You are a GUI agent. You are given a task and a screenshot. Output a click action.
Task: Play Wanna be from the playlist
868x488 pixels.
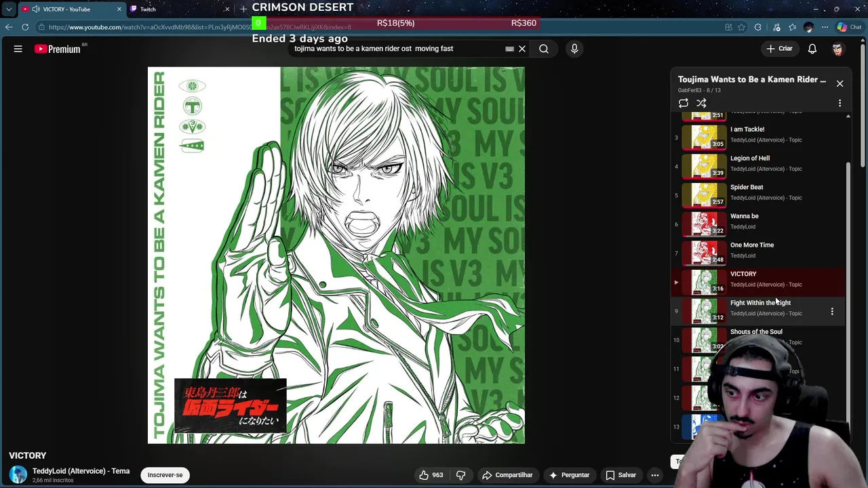pos(759,224)
